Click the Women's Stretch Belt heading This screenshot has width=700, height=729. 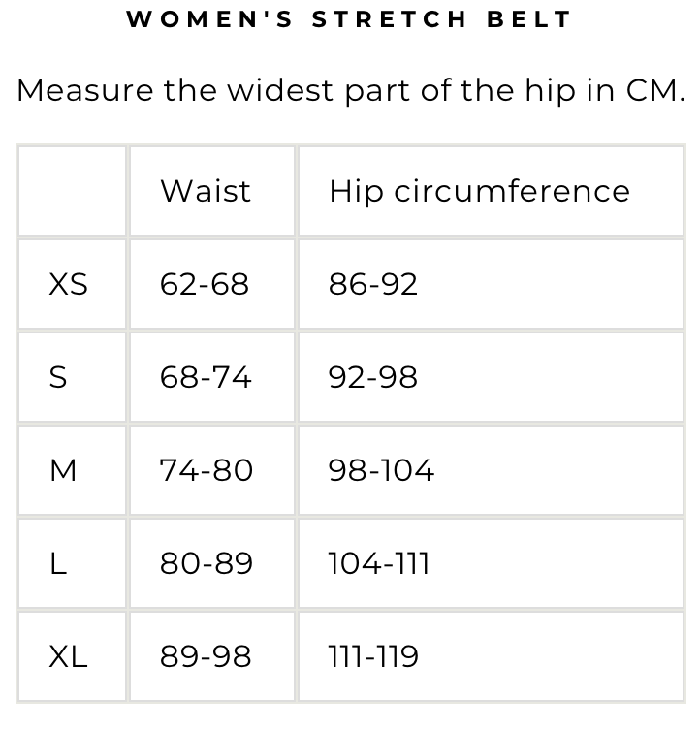pos(348,19)
